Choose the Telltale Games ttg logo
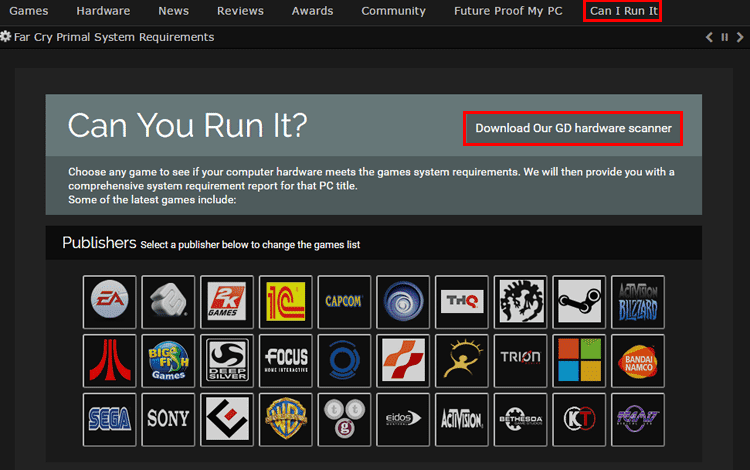The height and width of the screenshot is (470, 750). pos(344,420)
